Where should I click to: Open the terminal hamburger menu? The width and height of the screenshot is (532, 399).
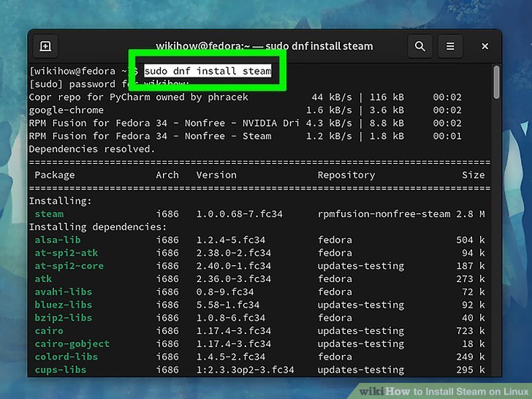[x=450, y=46]
